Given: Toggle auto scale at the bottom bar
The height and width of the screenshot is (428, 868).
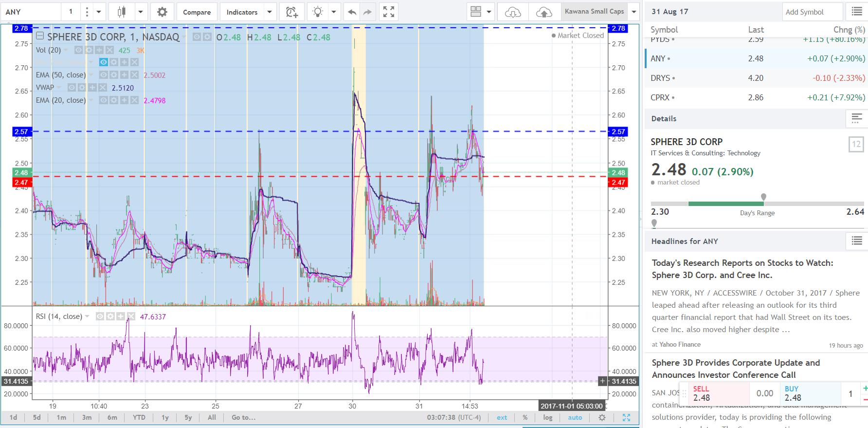Looking at the screenshot, I should point(575,417).
